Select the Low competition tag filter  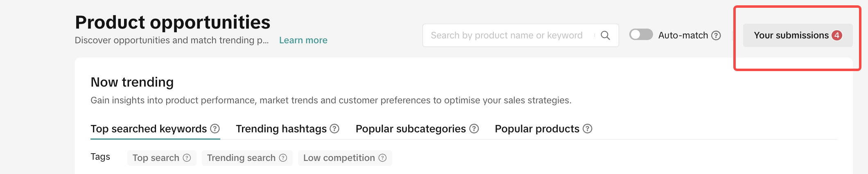click(x=339, y=158)
